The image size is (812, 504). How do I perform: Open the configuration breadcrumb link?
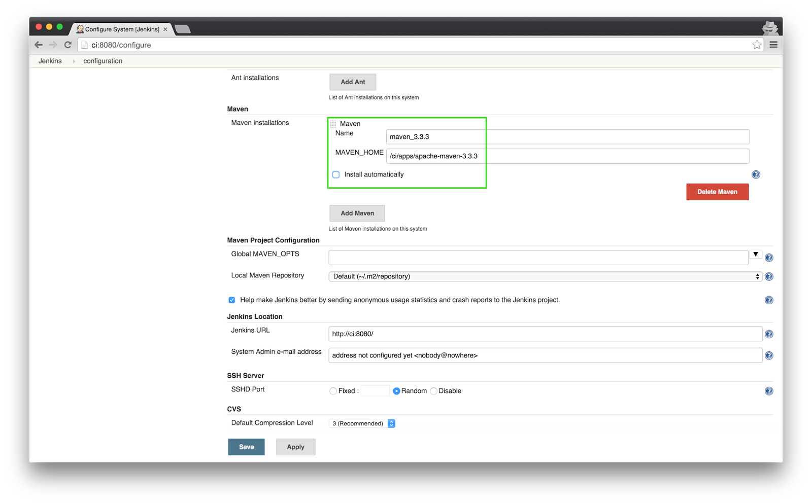coord(103,61)
